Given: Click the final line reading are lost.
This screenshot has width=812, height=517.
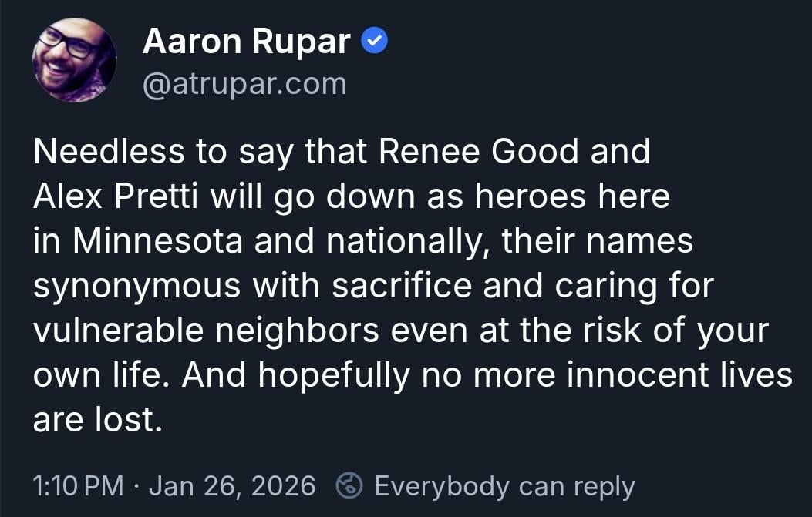Looking at the screenshot, I should point(98,420).
